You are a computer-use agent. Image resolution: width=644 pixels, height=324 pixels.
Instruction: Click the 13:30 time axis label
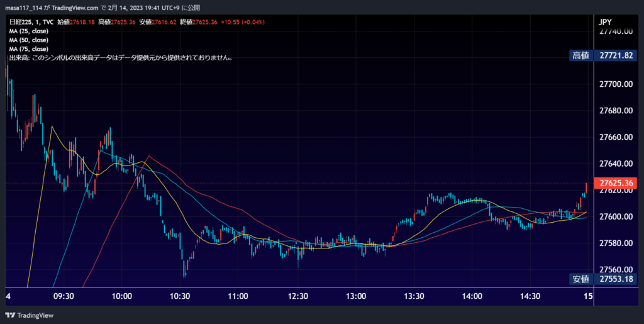pyautogui.click(x=414, y=296)
